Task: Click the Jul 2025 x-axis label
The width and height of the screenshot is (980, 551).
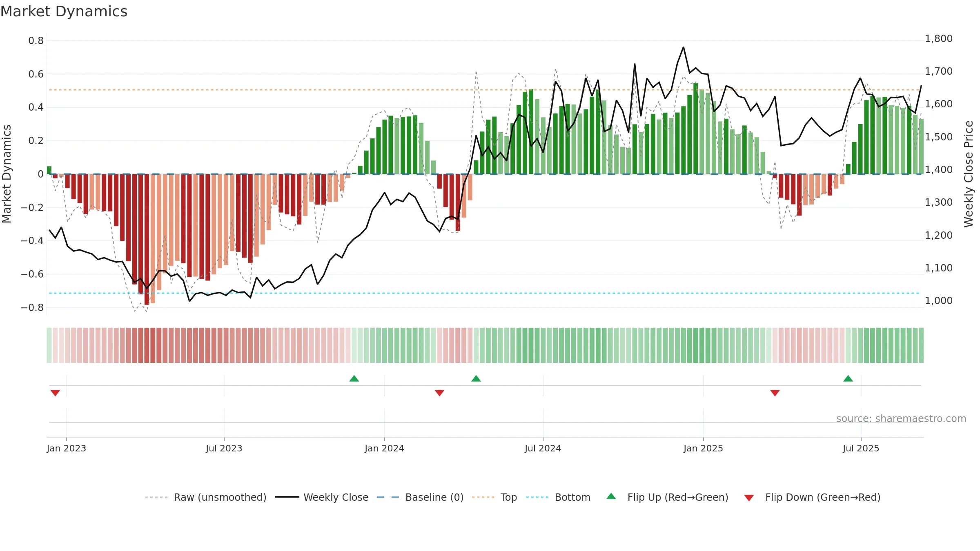Action: pyautogui.click(x=861, y=448)
